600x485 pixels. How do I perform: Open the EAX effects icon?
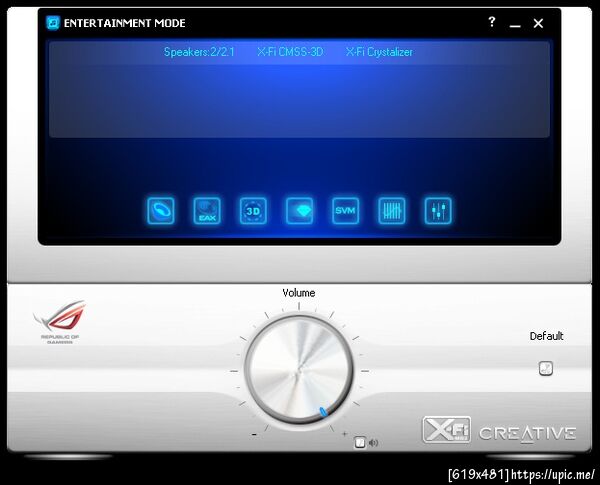(207, 211)
